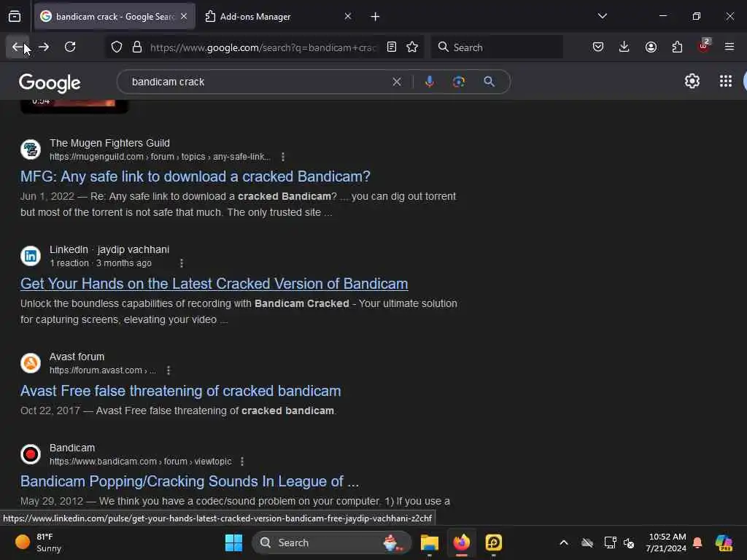The width and height of the screenshot is (747, 560).
Task: Click the Google search query field
Action: point(258,82)
